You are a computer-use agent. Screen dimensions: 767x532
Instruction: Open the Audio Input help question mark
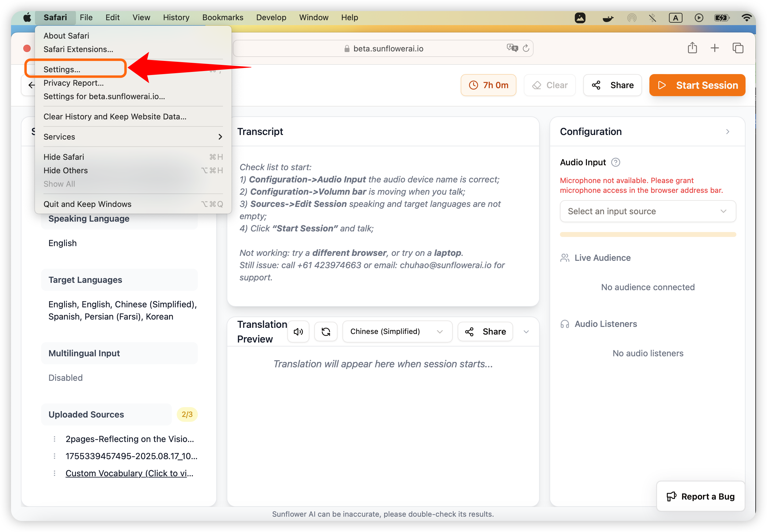(615, 162)
